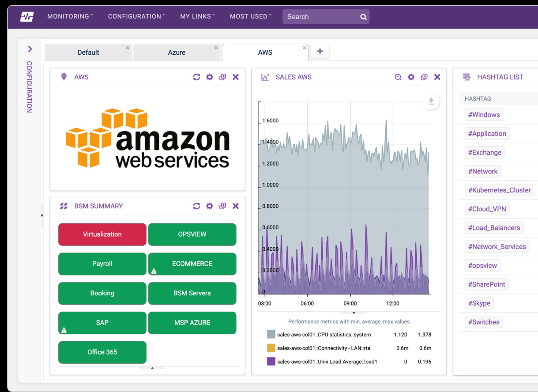Download the Sales AWS graph

click(x=431, y=102)
